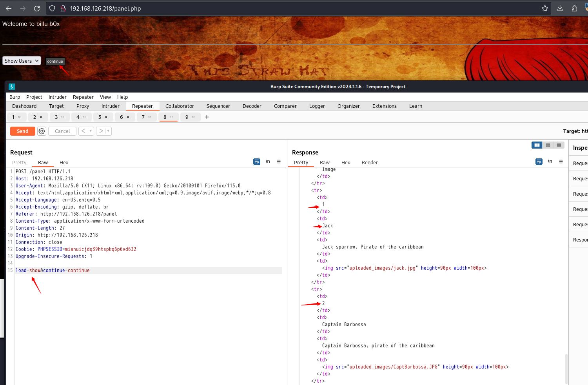The image size is (588, 385).
Task: Click the uploaded_images/jack.jpg source text
Action: [x=382, y=268]
